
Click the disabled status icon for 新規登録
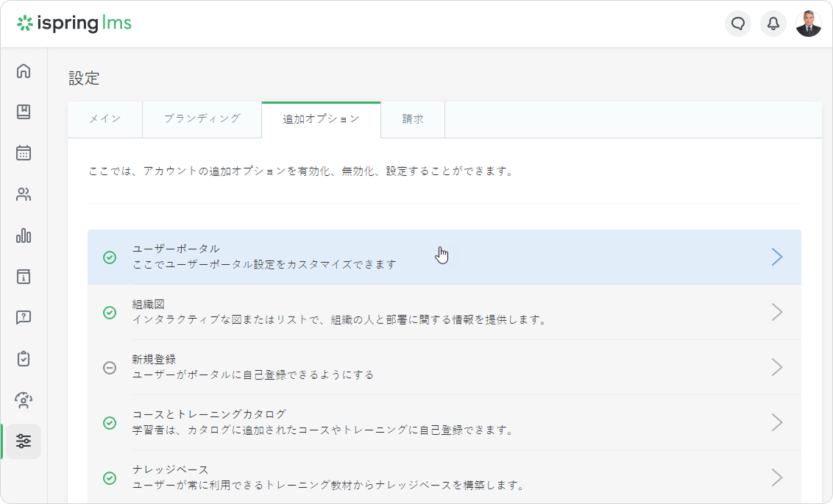click(x=110, y=368)
